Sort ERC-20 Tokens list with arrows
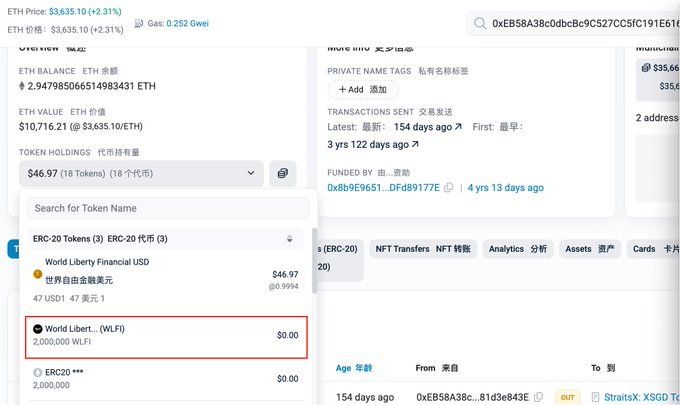The image size is (680, 405). pos(289,239)
